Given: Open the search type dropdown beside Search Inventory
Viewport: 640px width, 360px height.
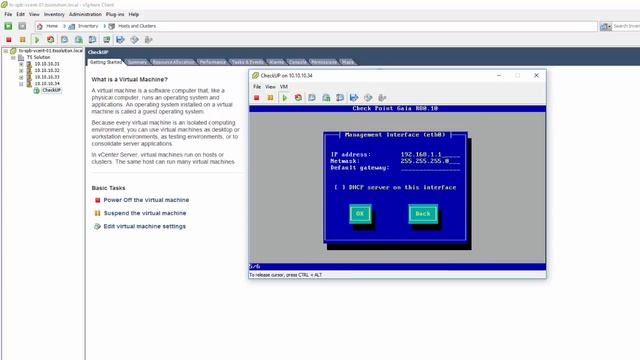Looking at the screenshot, I should pyautogui.click(x=606, y=27).
